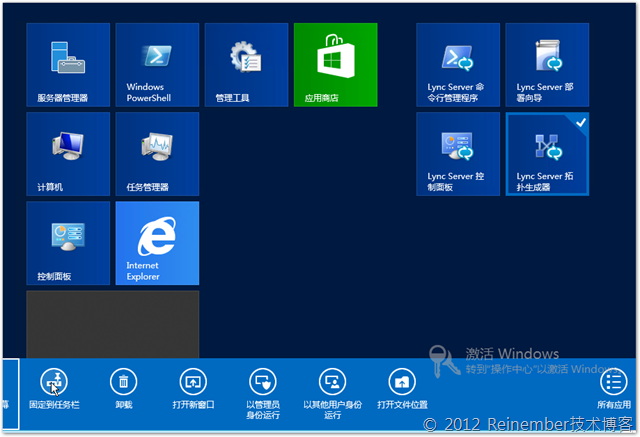The image size is (640, 437).
Task: Choose 以管理员身份运行 in the app bar
Action: click(263, 393)
